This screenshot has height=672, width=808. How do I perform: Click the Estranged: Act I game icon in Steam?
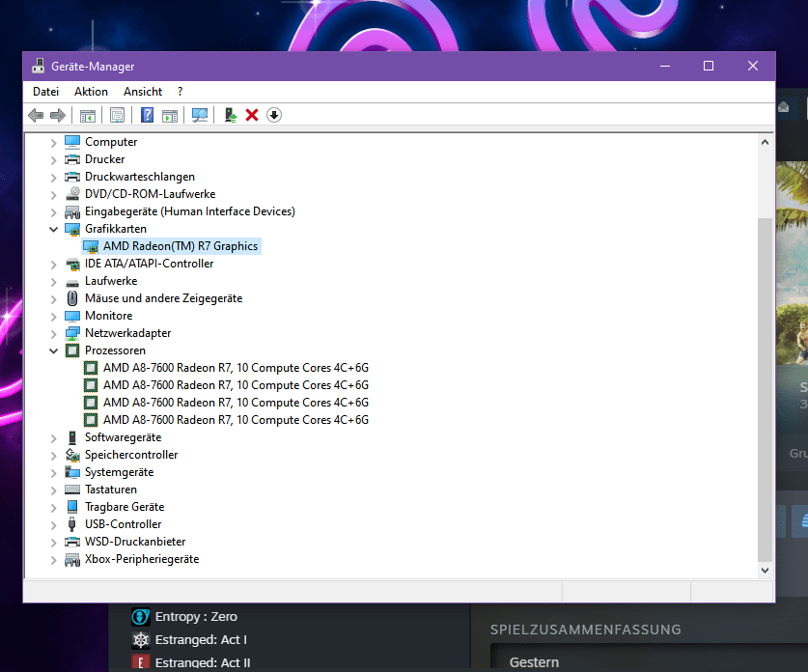pos(141,639)
